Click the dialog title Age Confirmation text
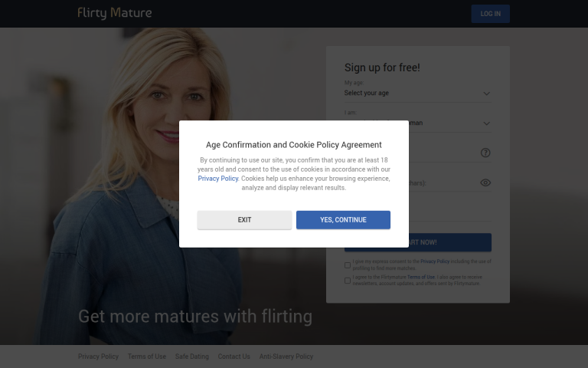The image size is (588, 368). pos(294,145)
